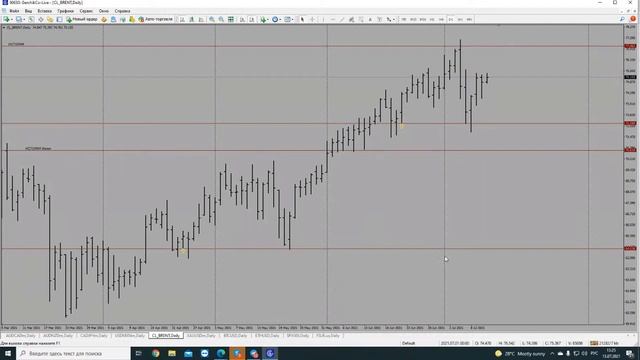Open the Вид menu
640x360 pixels.
coord(28,11)
